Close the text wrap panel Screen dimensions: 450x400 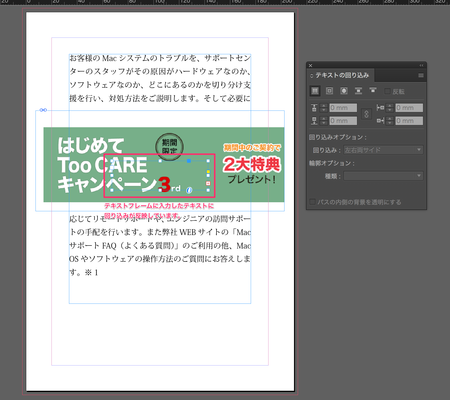click(x=310, y=65)
